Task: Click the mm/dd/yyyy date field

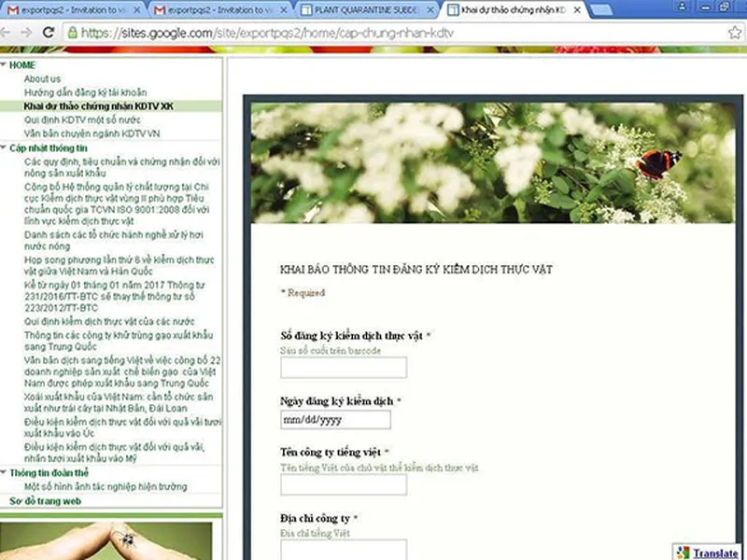Action: tap(335, 420)
